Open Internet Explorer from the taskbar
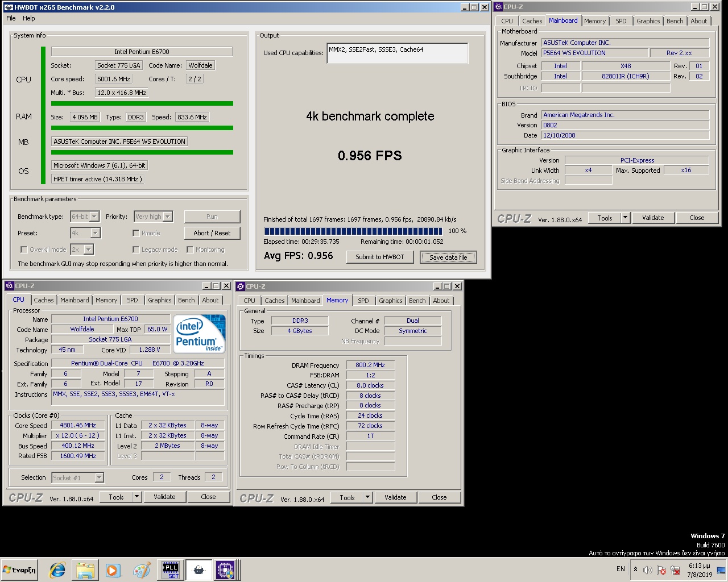The height and width of the screenshot is (582, 728). point(57,570)
